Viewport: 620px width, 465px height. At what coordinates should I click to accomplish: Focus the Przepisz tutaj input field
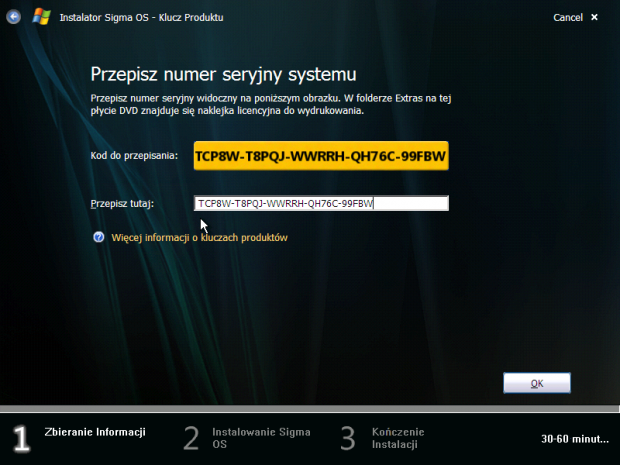click(321, 203)
